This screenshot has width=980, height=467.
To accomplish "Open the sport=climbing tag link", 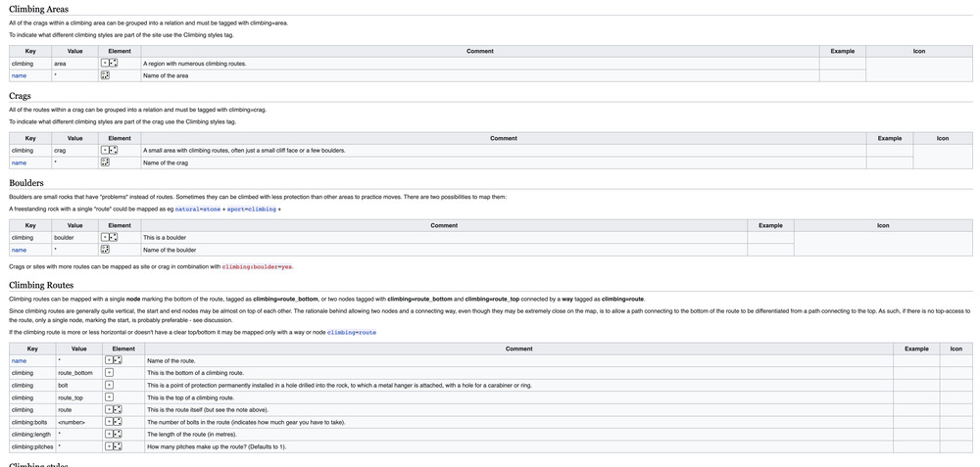I will pos(254,209).
